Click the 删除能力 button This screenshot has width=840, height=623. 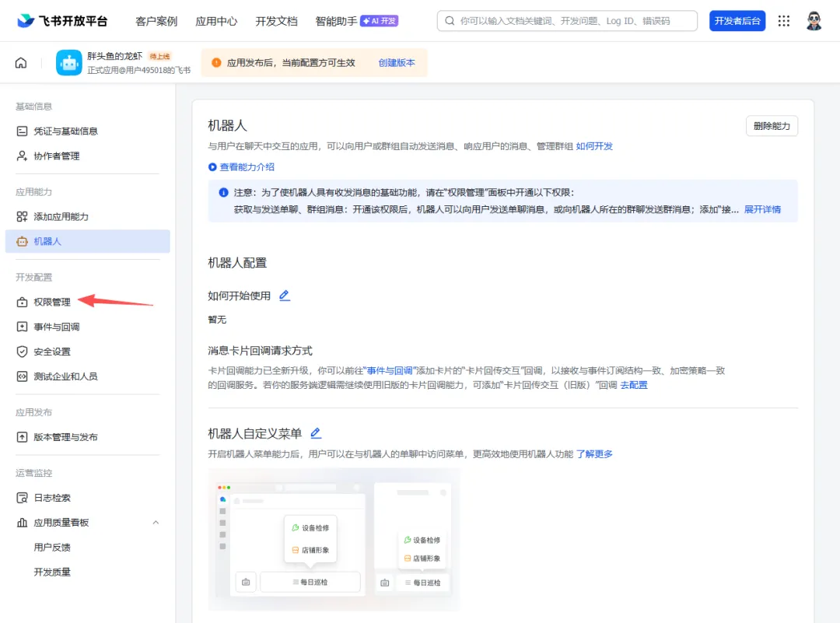tap(772, 126)
